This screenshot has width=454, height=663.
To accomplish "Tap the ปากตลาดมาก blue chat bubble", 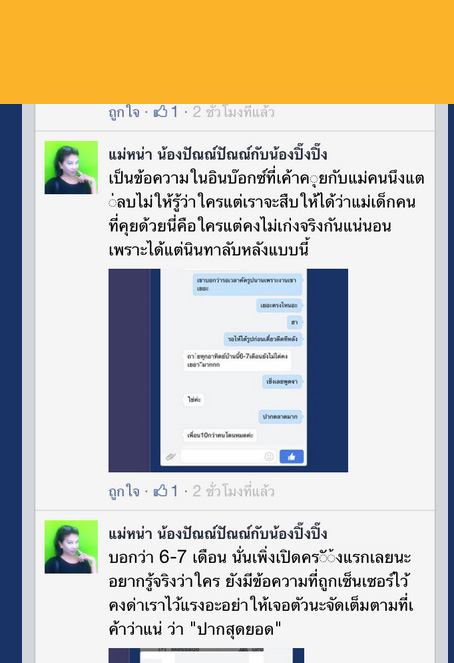I will point(280,416).
